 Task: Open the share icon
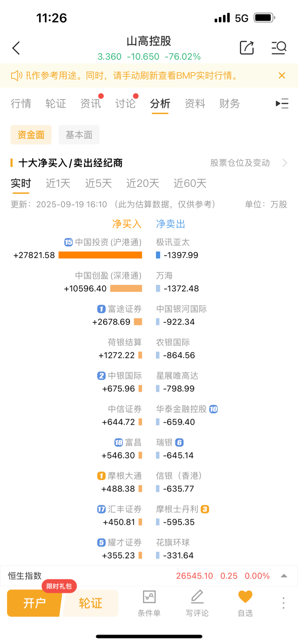point(247,48)
